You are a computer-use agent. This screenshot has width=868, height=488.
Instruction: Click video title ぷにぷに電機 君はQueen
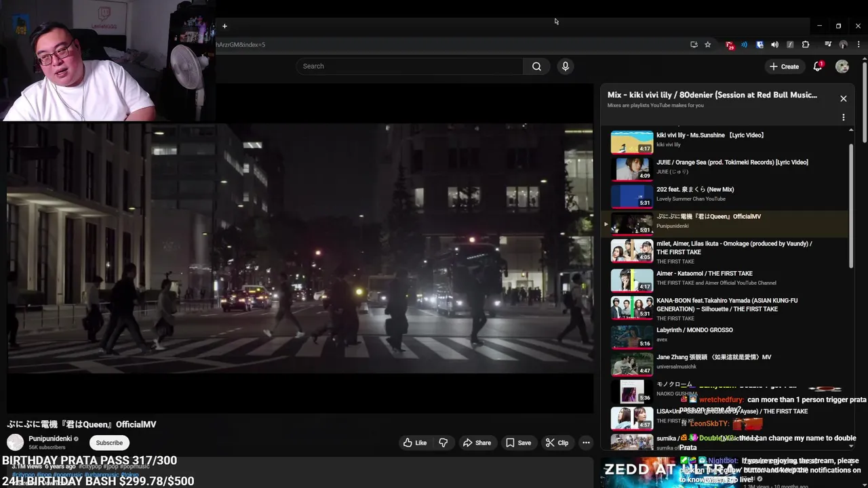click(x=81, y=424)
